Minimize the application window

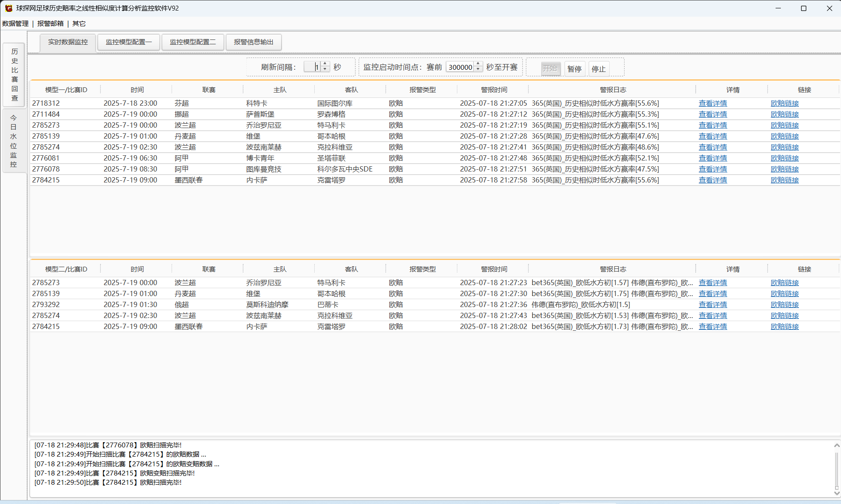click(x=778, y=8)
